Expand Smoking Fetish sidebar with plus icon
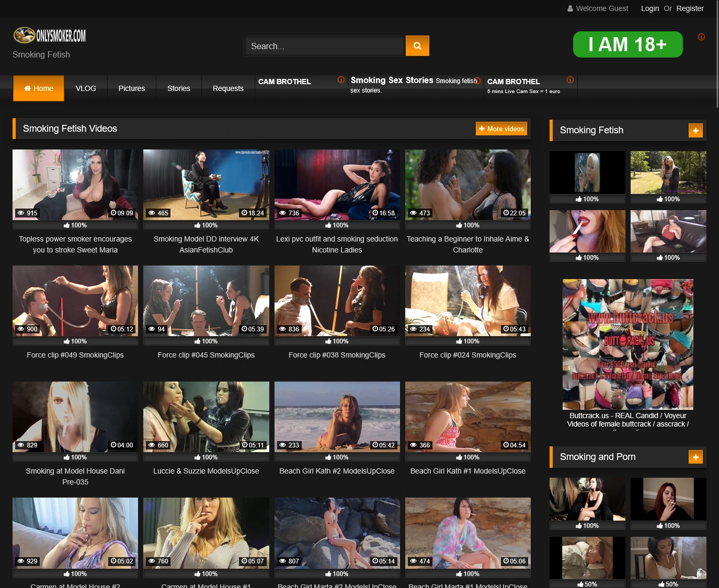 (x=695, y=131)
